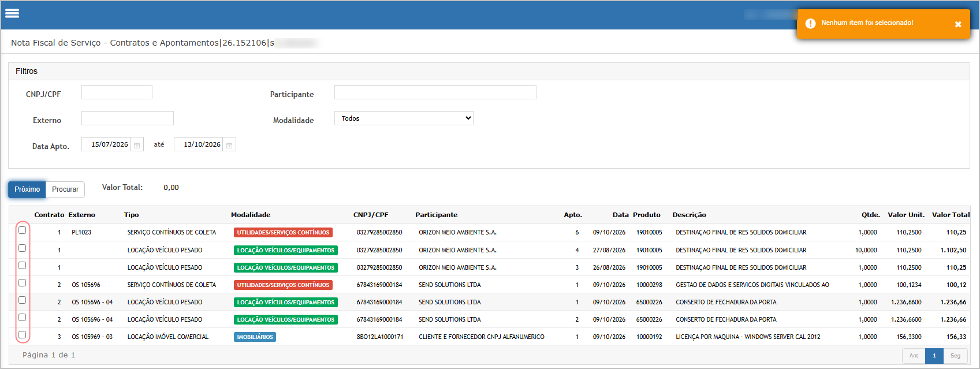Screen dimensions: 980x369
Task: Select the 'OS 105969 - 03' cell
Action: [x=92, y=337]
